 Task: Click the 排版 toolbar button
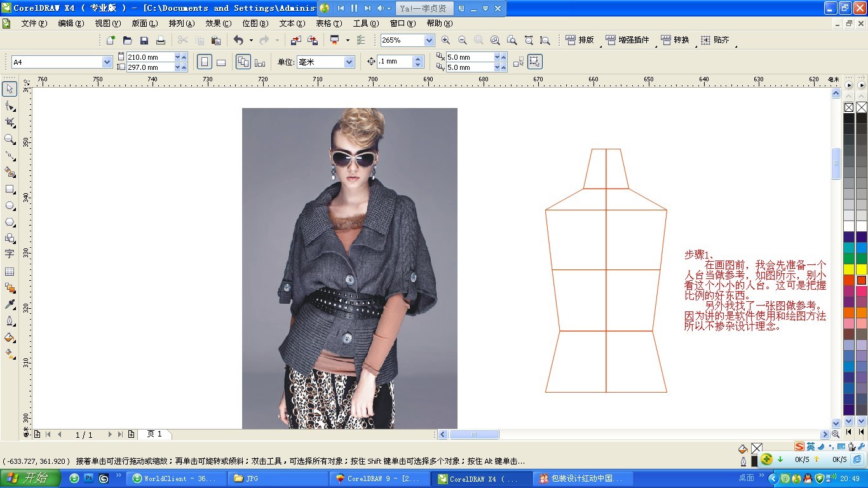pos(580,40)
